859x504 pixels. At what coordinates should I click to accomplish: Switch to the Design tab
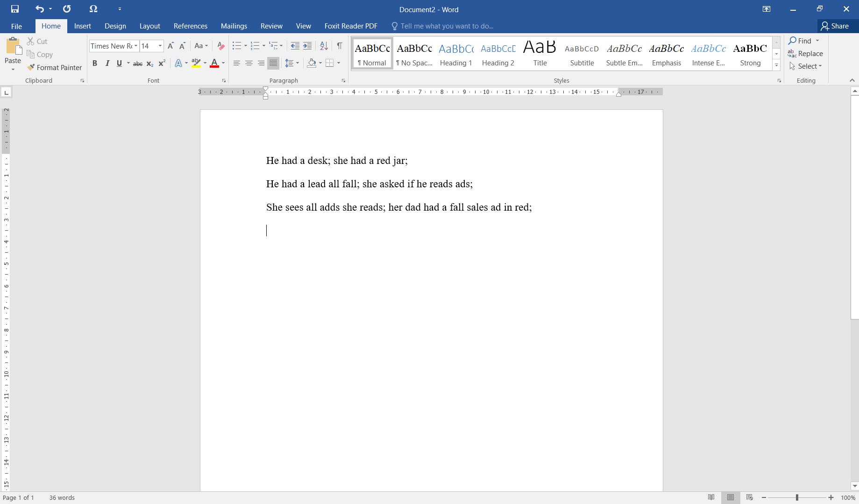click(115, 26)
